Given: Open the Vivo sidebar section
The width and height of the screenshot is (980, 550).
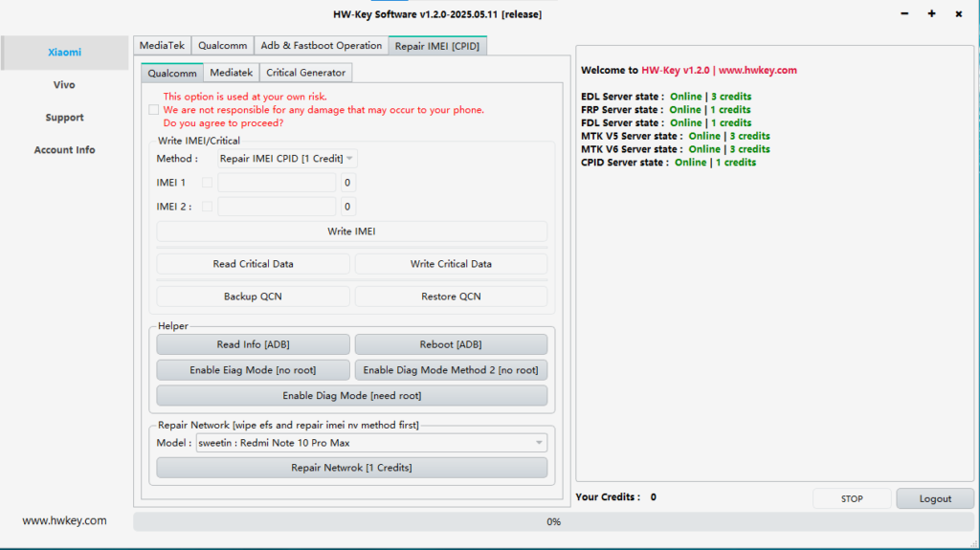Looking at the screenshot, I should click(x=64, y=85).
